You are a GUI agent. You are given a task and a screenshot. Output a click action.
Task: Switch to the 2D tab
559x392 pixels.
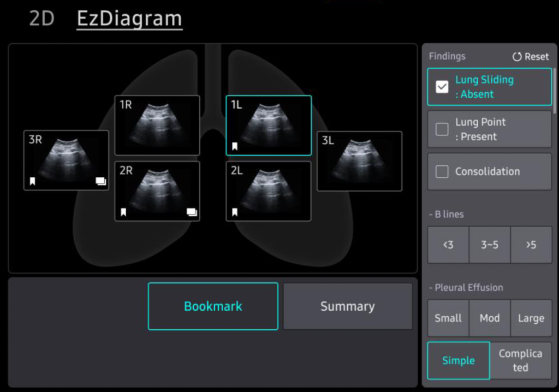[x=41, y=19]
